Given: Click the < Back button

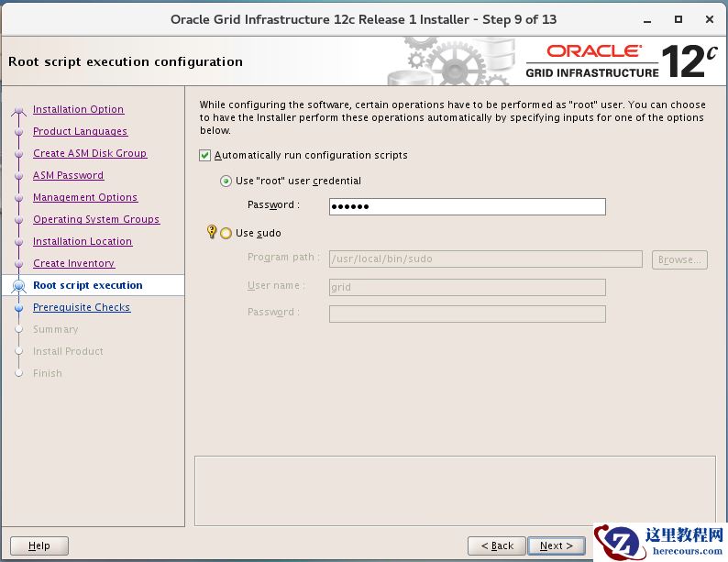Looking at the screenshot, I should click(497, 545).
